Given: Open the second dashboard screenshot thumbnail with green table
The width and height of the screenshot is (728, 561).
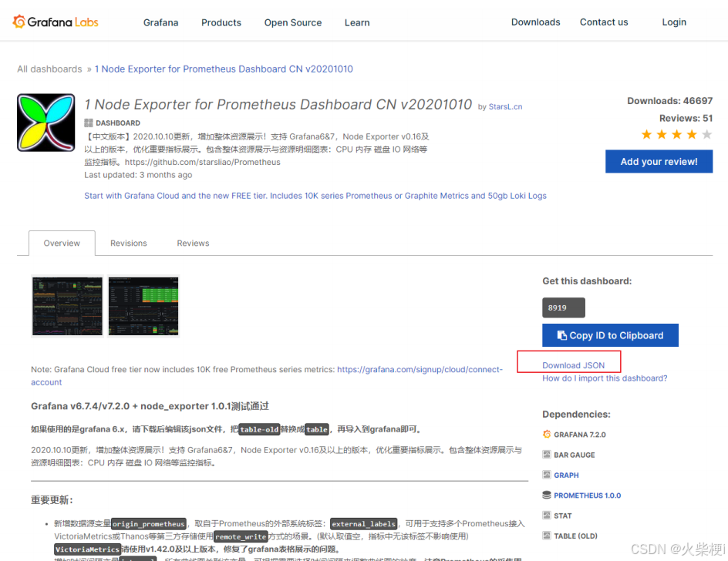Looking at the screenshot, I should [x=143, y=306].
